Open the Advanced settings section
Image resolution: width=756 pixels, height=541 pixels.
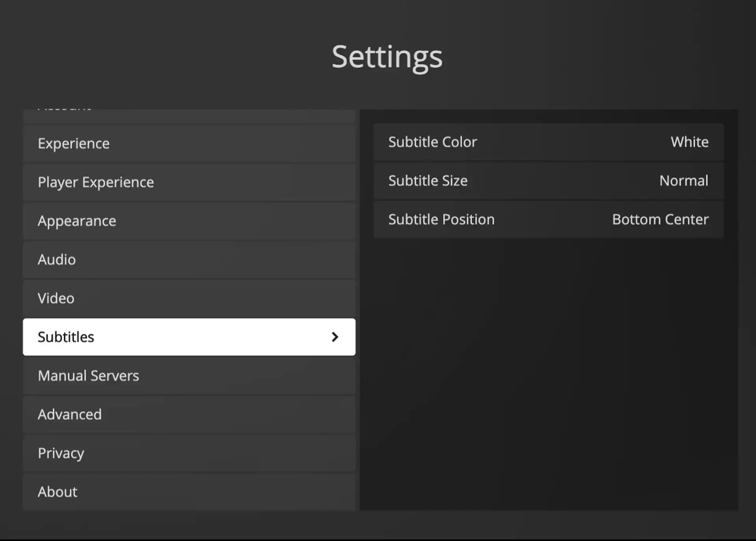189,414
